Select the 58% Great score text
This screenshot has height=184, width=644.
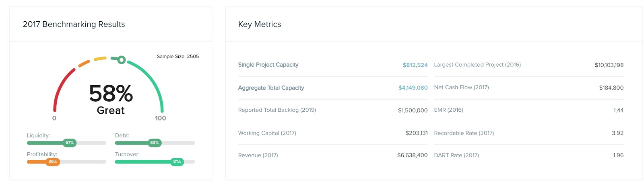[111, 99]
